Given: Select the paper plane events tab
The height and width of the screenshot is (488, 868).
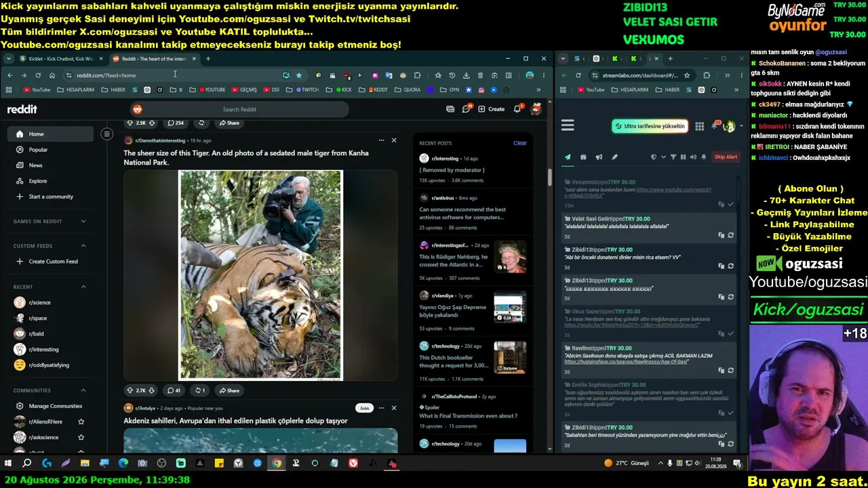Looking at the screenshot, I should [568, 157].
